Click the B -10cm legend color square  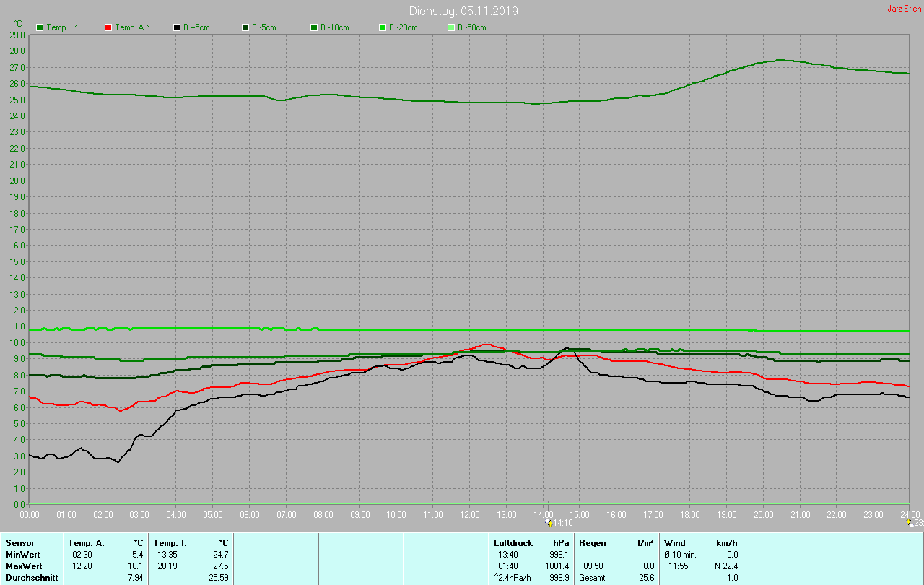tap(314, 27)
